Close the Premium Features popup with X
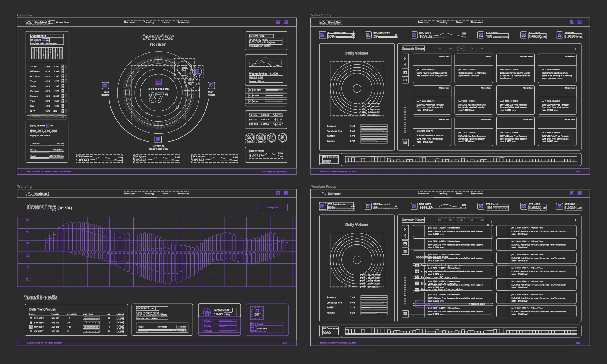Screen dimensions: 607x364 tap(488, 225)
